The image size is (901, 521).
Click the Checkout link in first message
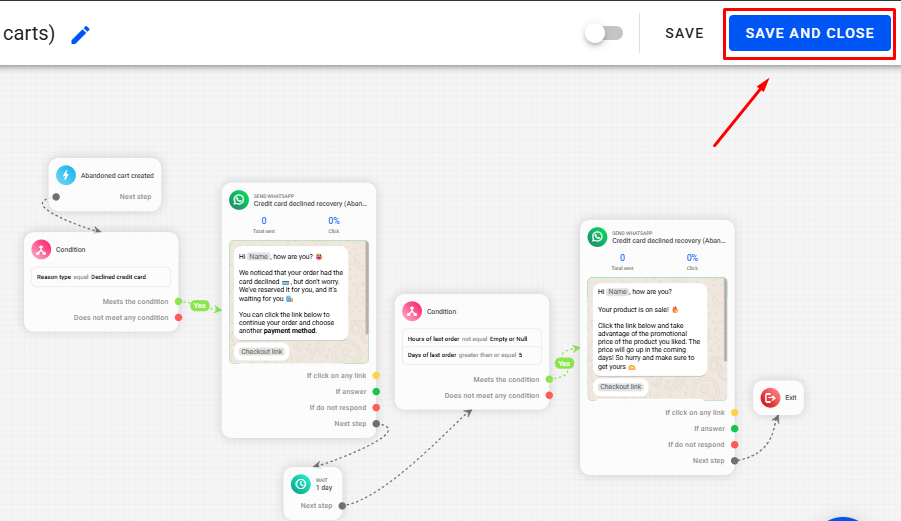pos(262,351)
